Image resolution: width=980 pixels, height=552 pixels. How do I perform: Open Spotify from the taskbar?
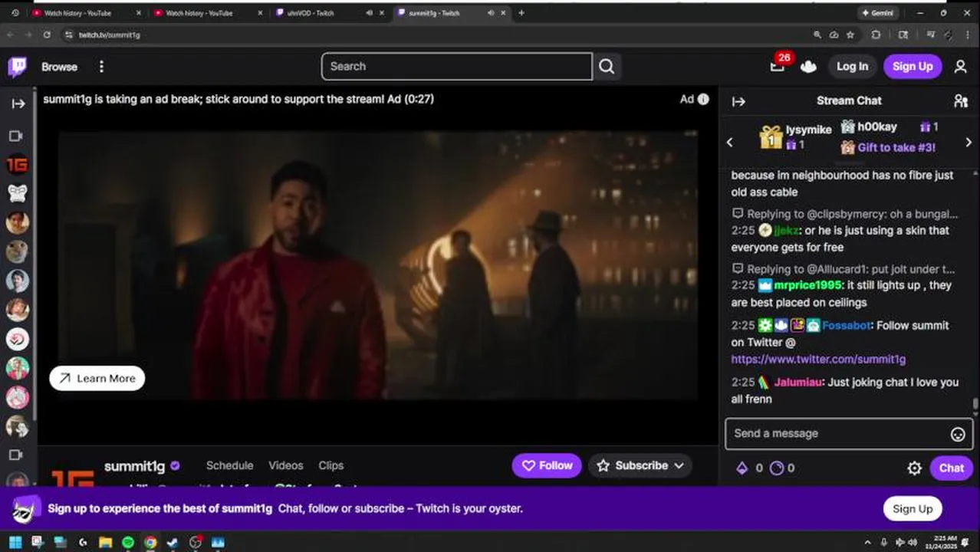pyautogui.click(x=128, y=543)
